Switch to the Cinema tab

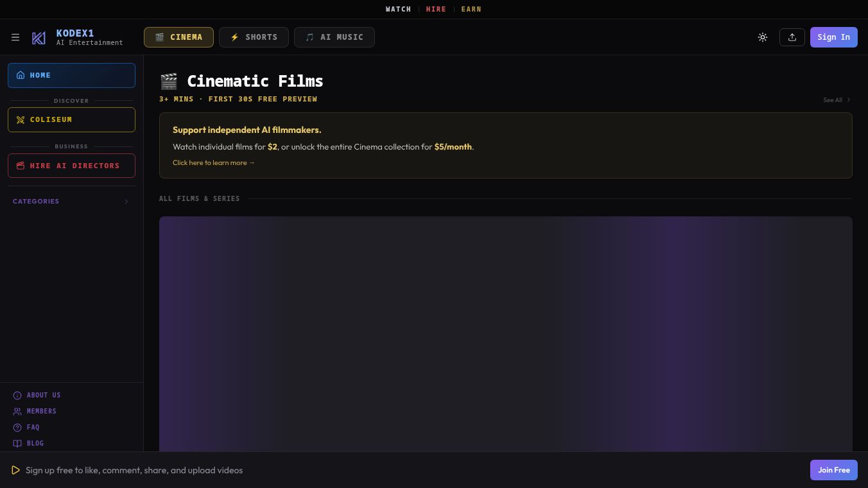pyautogui.click(x=178, y=37)
